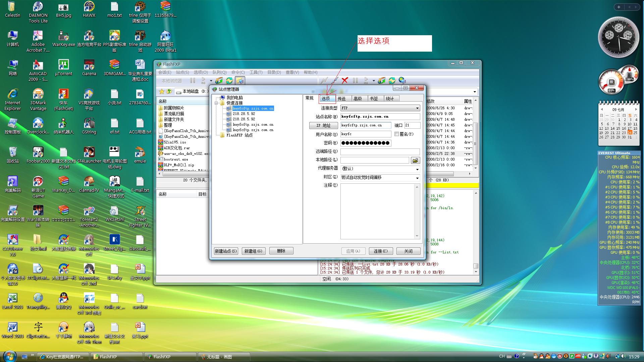Select the highlighted keyfcftp.zzjs.com.cn tree entry
The height and width of the screenshot is (362, 644).
pyautogui.click(x=253, y=109)
